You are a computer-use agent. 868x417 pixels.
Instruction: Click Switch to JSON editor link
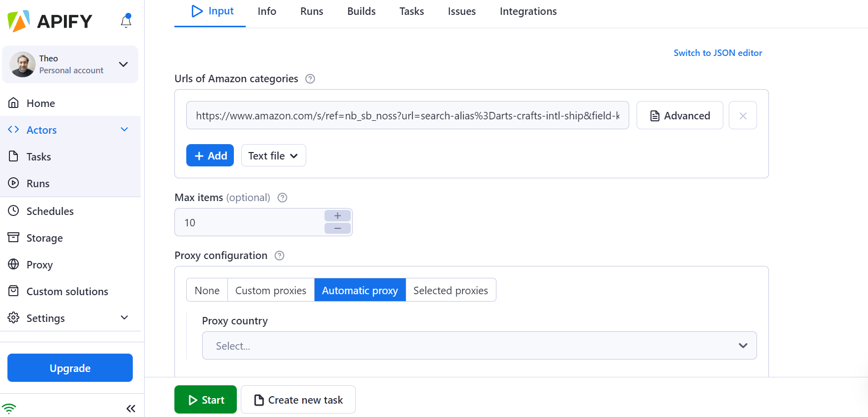coord(718,53)
